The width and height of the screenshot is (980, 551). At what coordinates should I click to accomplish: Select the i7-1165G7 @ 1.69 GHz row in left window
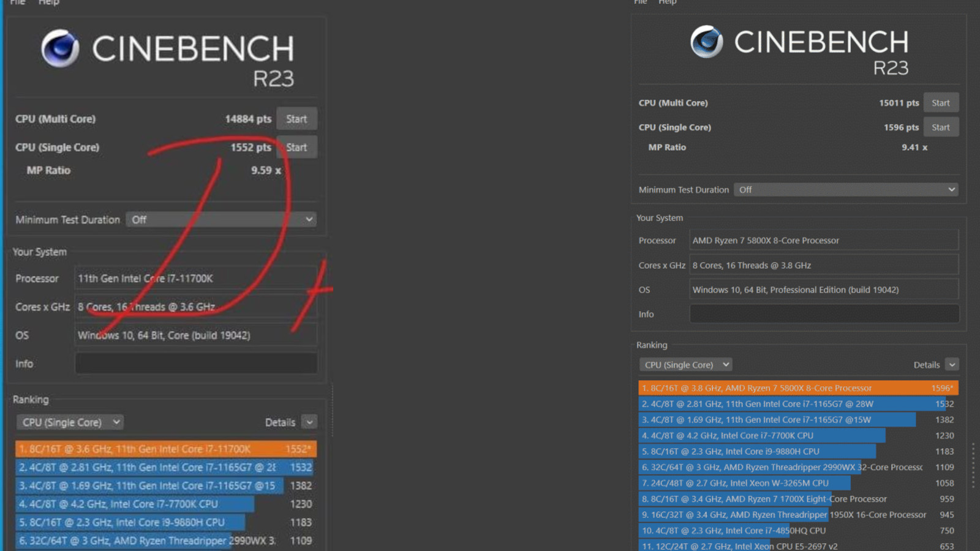[166, 485]
